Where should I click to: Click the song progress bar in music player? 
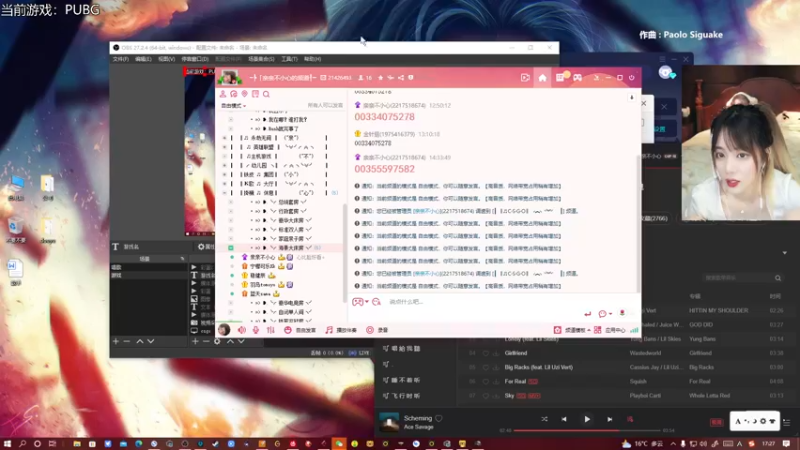pos(587,431)
